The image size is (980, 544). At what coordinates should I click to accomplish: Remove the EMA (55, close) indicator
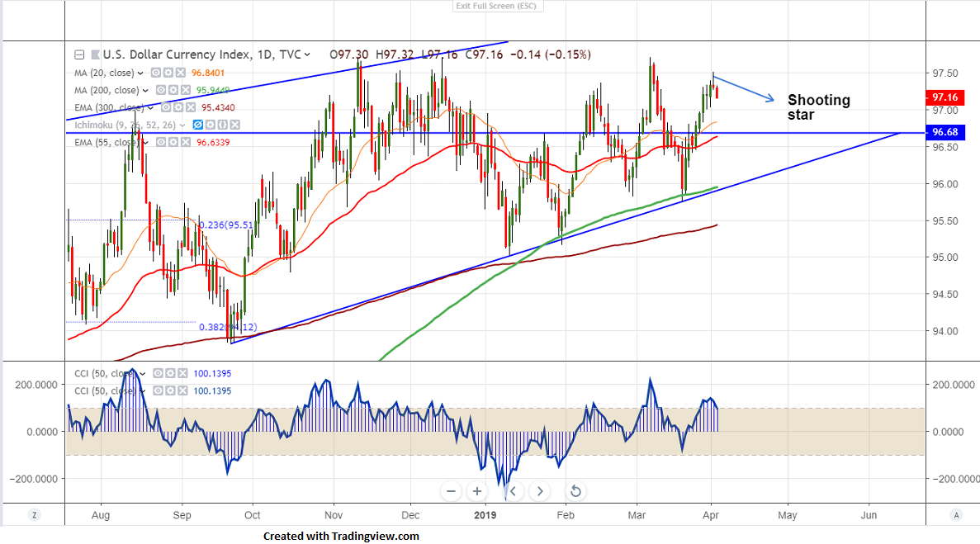click(x=186, y=143)
